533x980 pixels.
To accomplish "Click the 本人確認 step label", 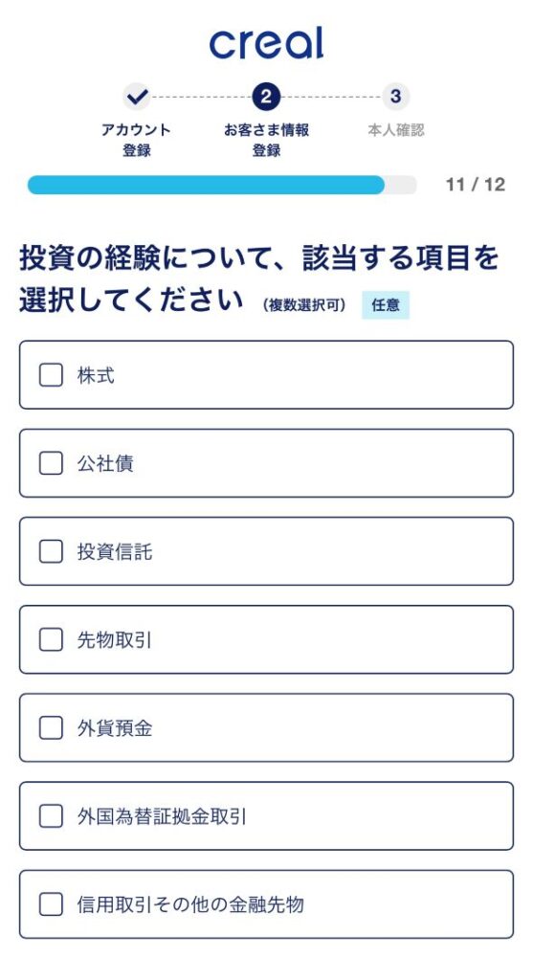I will (396, 130).
